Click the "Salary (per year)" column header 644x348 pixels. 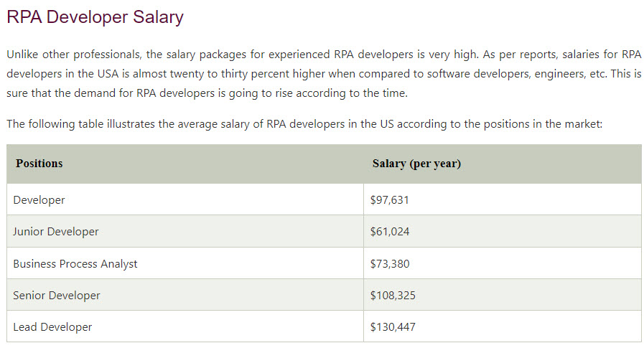pos(416,164)
